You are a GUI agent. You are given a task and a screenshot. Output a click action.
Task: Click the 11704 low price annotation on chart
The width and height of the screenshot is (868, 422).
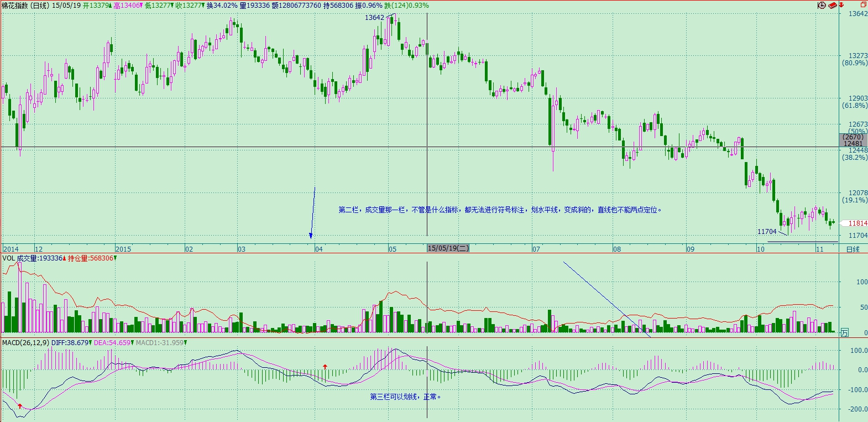tap(767, 231)
